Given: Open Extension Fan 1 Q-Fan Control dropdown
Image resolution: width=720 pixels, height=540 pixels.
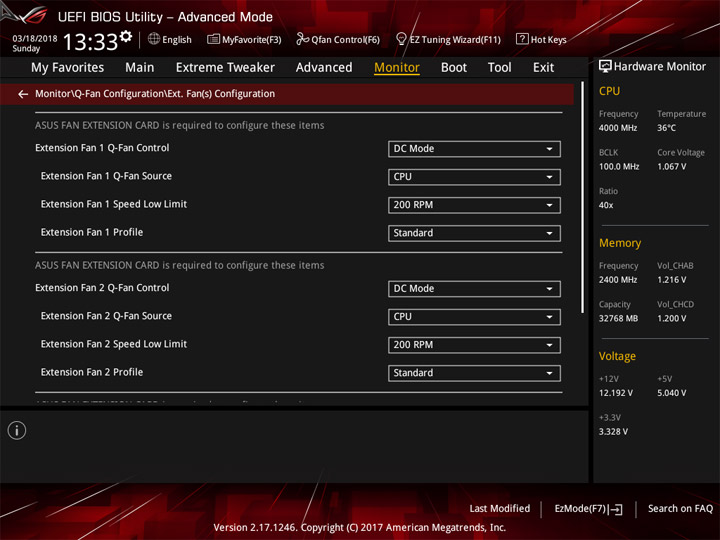Looking at the screenshot, I should pos(474,149).
